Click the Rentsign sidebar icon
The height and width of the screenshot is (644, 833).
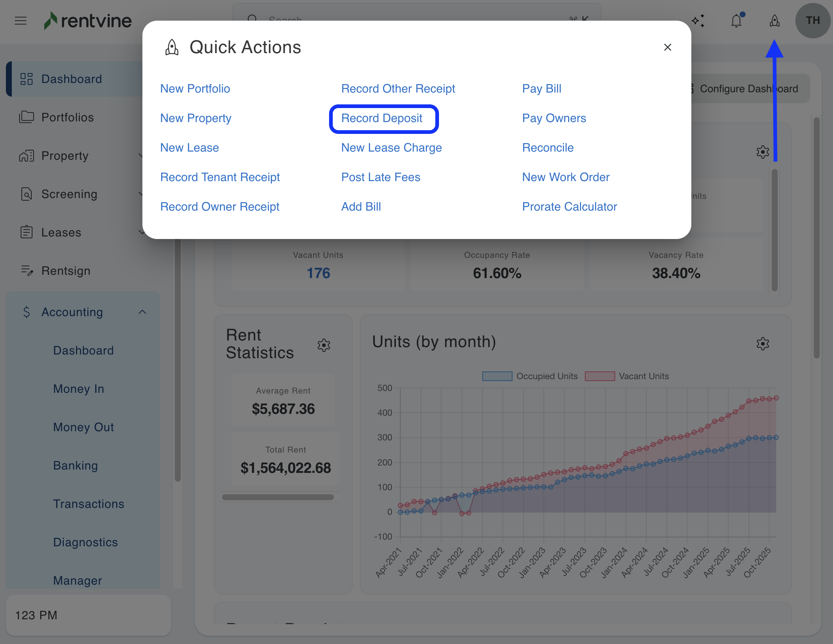(27, 271)
